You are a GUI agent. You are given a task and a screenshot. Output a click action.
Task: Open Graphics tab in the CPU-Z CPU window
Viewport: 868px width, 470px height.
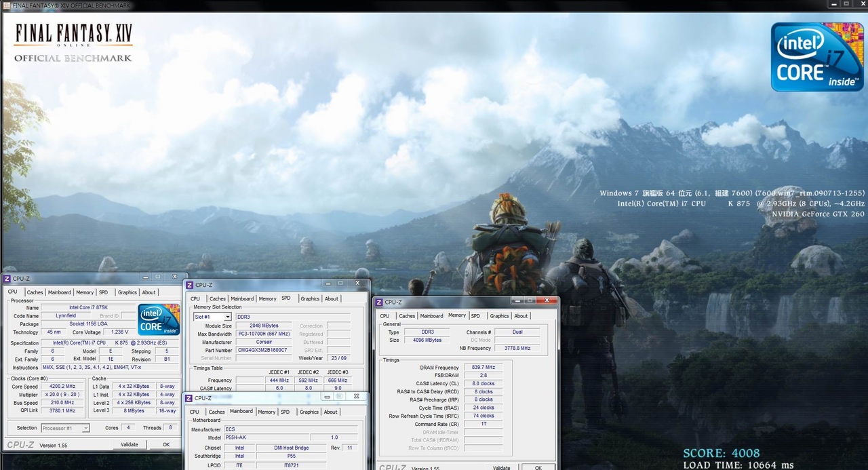coord(127,292)
